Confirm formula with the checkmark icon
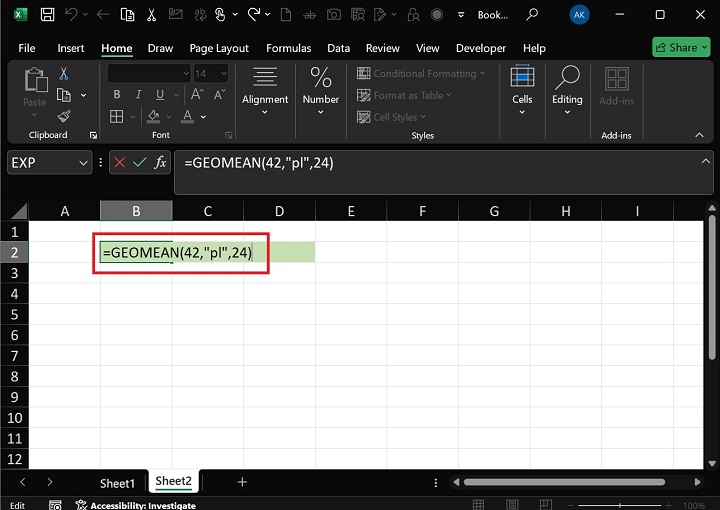Screen dimensions: 720x510 140,162
